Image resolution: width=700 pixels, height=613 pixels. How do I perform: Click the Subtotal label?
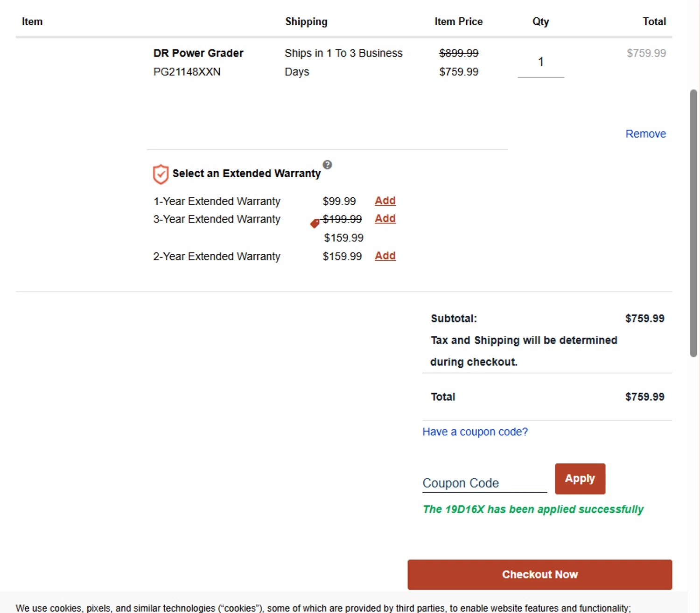pyautogui.click(x=454, y=319)
